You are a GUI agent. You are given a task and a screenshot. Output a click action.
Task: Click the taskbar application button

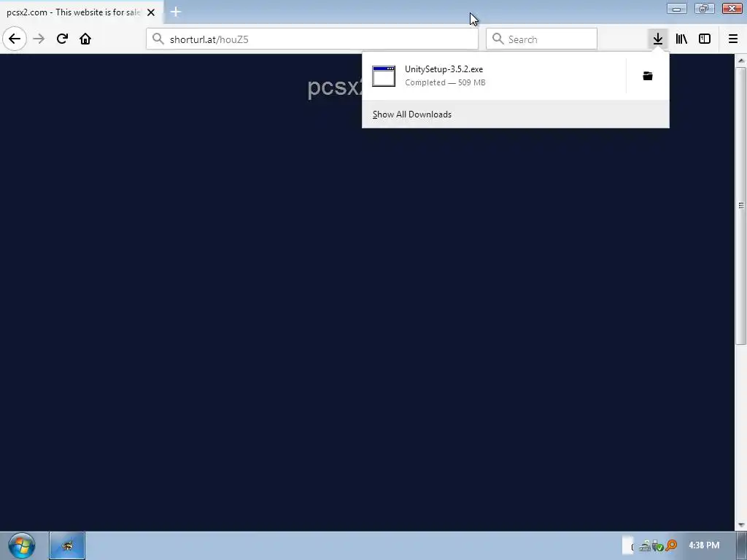click(67, 545)
